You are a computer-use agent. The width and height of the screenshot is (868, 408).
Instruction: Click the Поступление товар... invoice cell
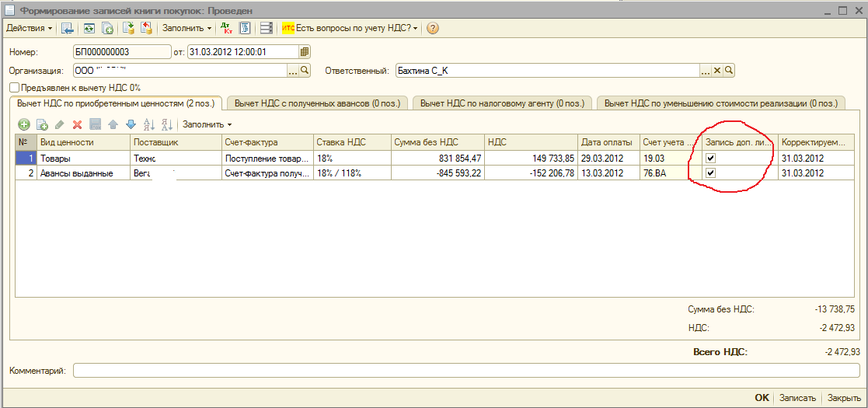point(268,159)
